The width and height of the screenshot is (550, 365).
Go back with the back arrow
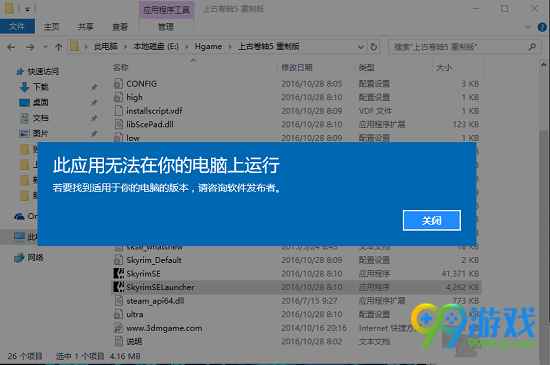tap(11, 47)
